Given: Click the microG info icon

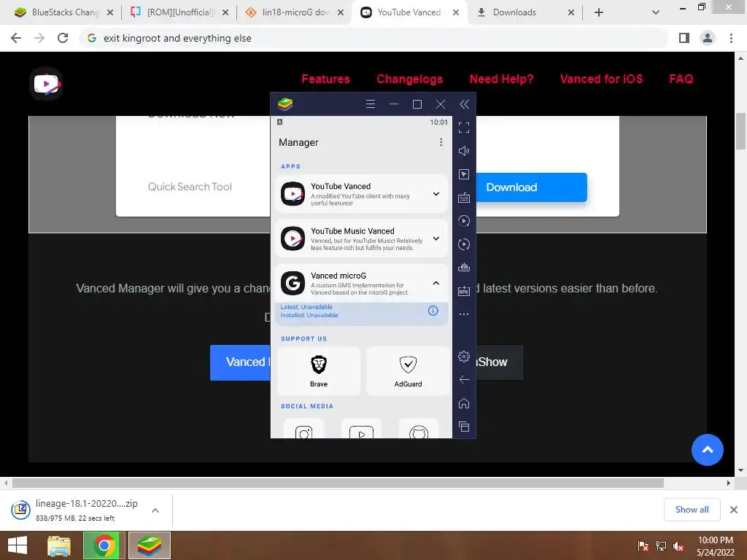Looking at the screenshot, I should [x=433, y=311].
